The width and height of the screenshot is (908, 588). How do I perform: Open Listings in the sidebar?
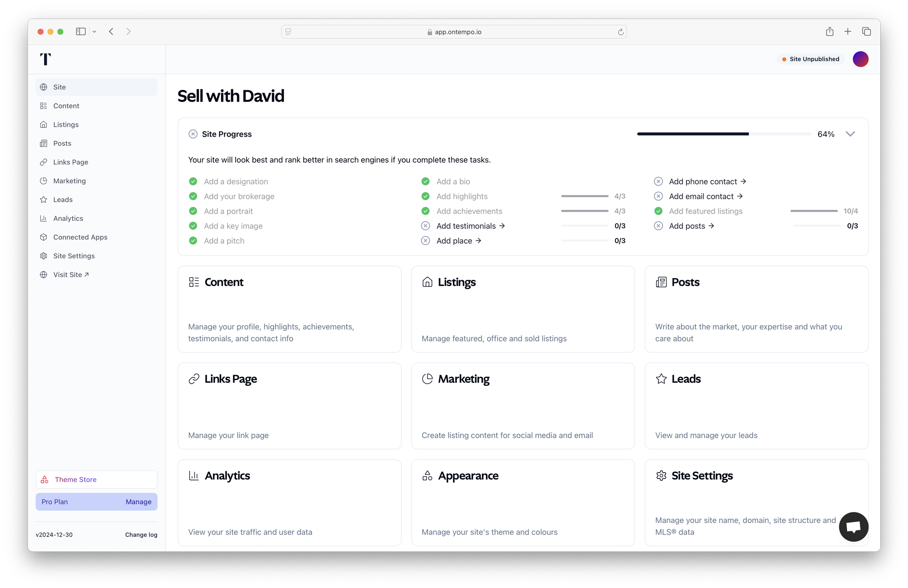click(96, 124)
